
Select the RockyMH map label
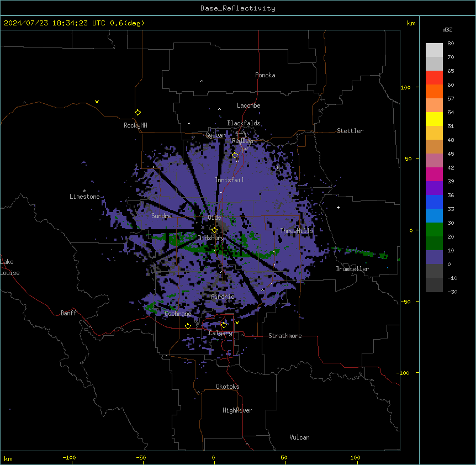click(135, 125)
